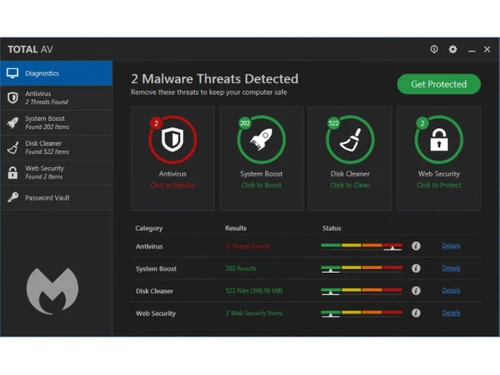Image resolution: width=500 pixels, height=375 pixels.
Task: Click the Click to Protect link
Action: click(439, 185)
